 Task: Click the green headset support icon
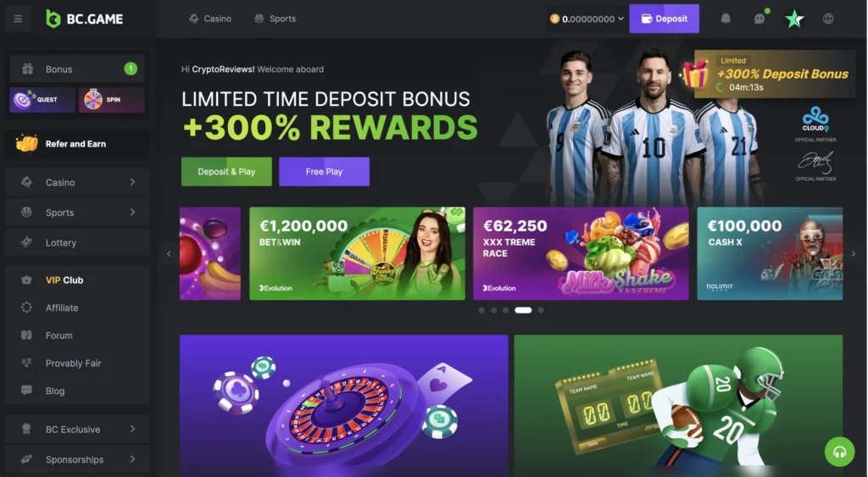pos(839,452)
